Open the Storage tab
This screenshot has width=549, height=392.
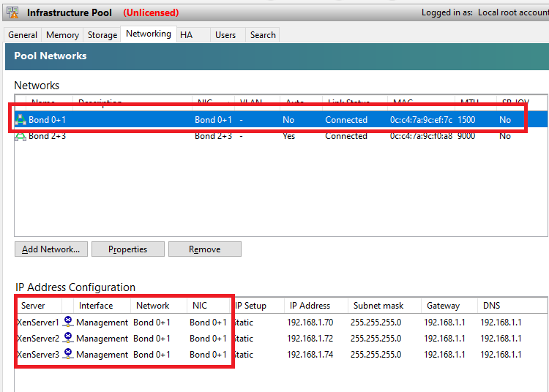click(102, 35)
